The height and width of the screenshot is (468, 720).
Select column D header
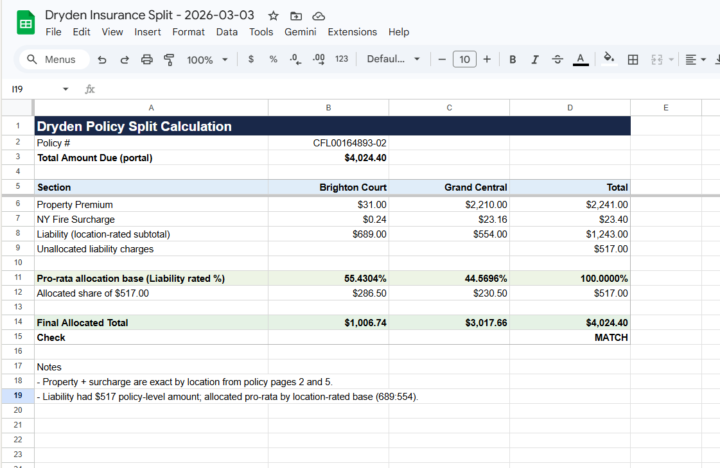570,108
